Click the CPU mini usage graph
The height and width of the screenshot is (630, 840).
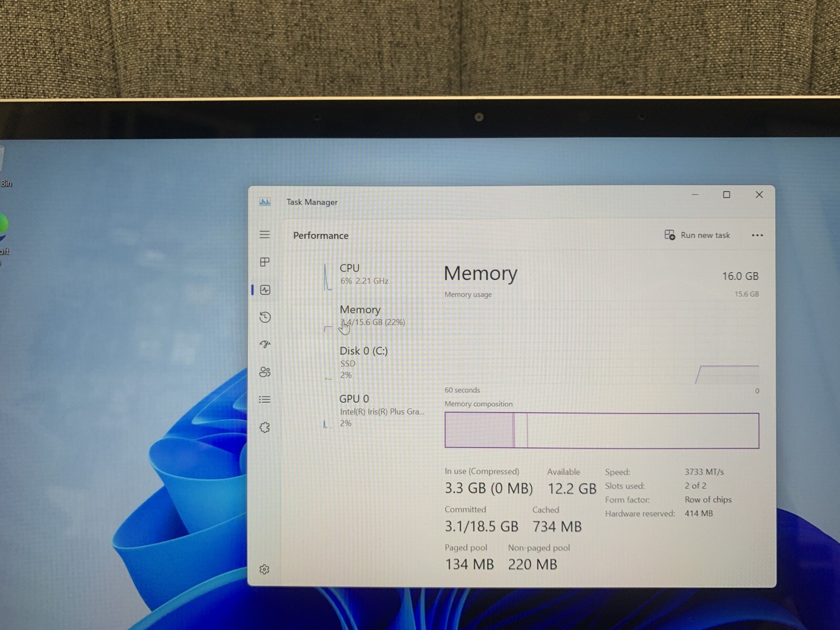(327, 277)
